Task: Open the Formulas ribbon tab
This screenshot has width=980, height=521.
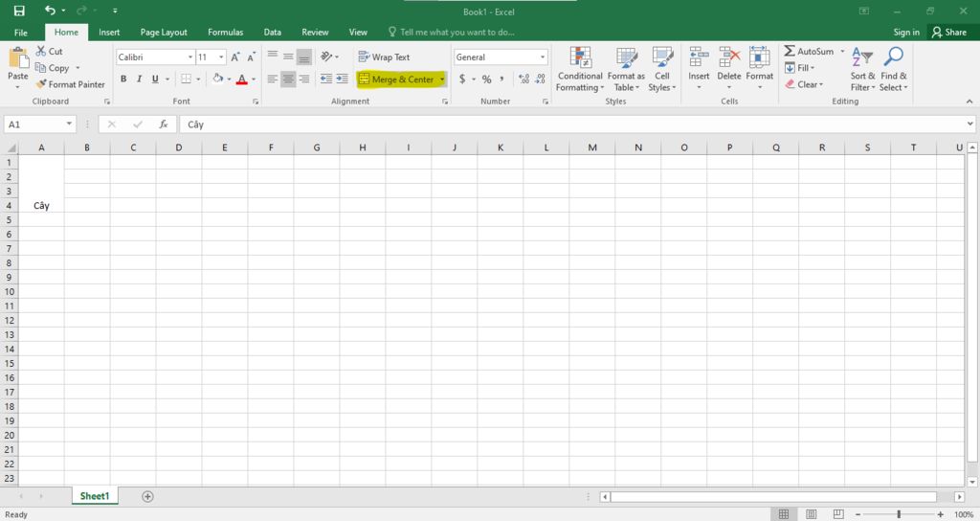Action: pyautogui.click(x=225, y=32)
